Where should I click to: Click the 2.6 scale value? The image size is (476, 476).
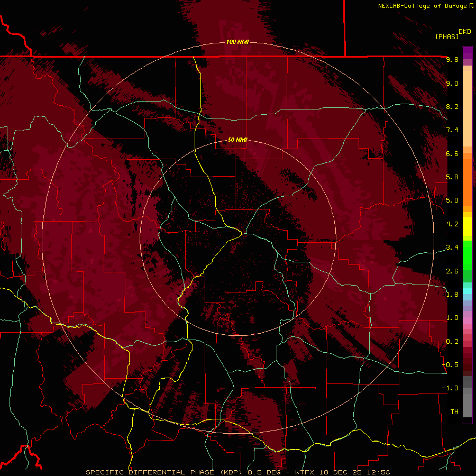452,271
